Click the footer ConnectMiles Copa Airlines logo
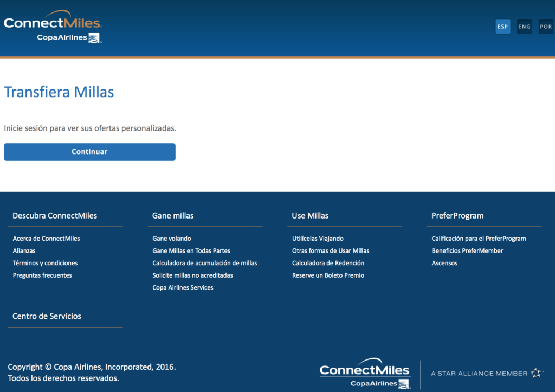555x392 pixels. pos(365,373)
